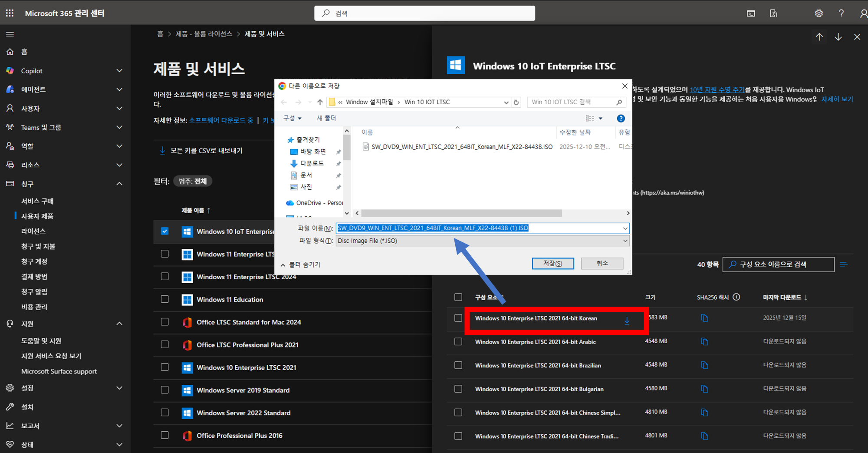Click the SHA256 hash info icon
This screenshot has width=868, height=453.
click(x=736, y=297)
